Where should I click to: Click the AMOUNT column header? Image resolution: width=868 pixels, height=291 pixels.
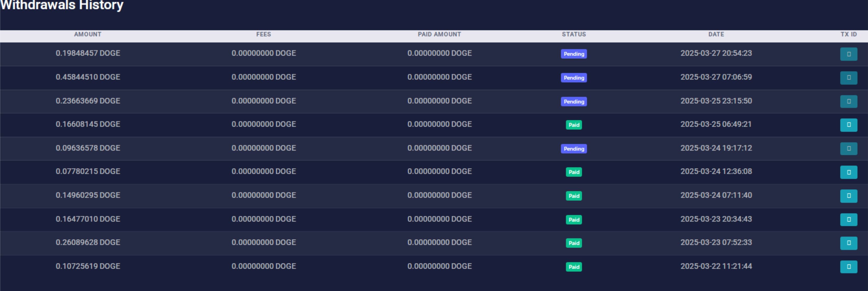pyautogui.click(x=88, y=34)
